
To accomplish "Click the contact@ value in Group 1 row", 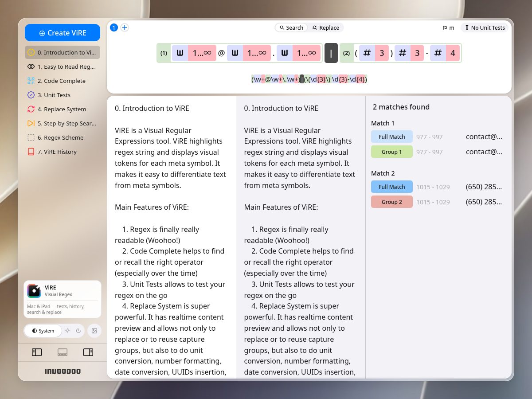I will pos(484,152).
